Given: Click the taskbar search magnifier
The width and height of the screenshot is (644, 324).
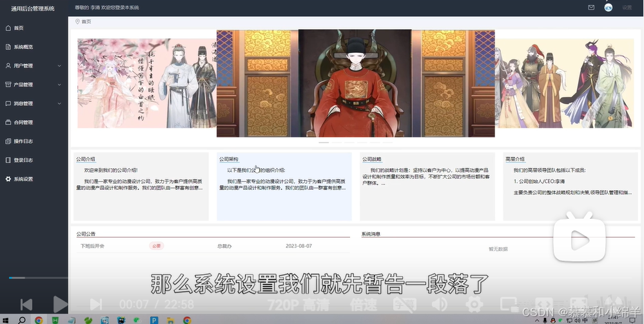Looking at the screenshot, I should point(22,320).
